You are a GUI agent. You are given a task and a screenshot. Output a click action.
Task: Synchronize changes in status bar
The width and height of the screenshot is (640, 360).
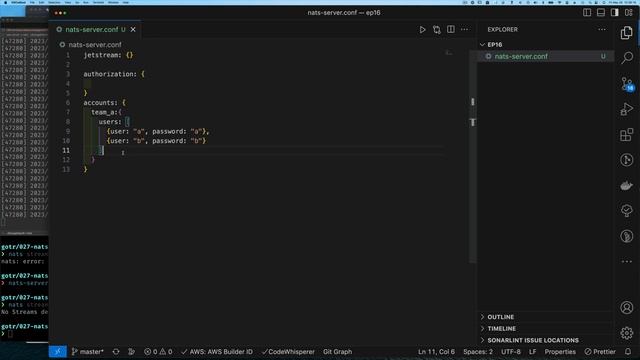[x=116, y=351]
